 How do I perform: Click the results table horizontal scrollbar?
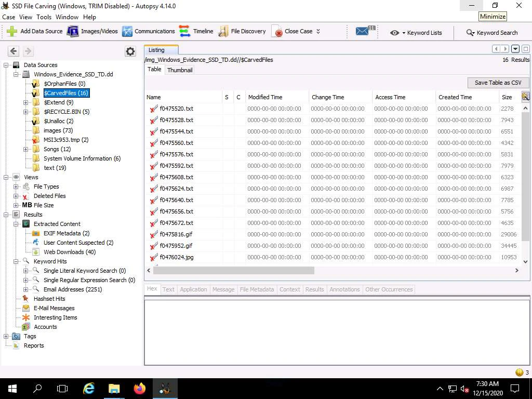[234, 270]
